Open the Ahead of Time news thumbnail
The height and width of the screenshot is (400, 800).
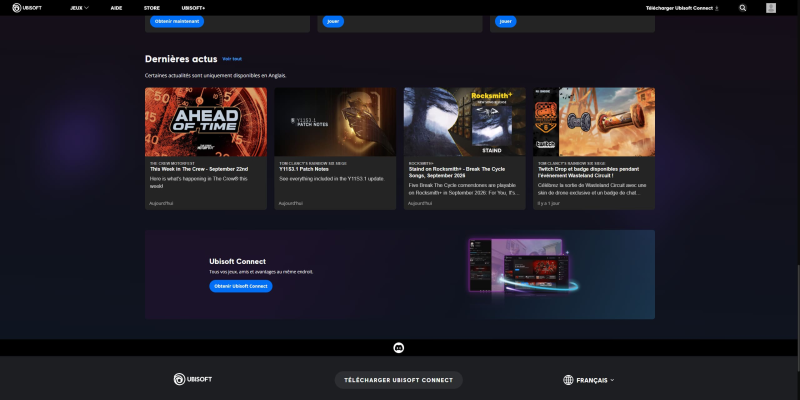click(206, 122)
